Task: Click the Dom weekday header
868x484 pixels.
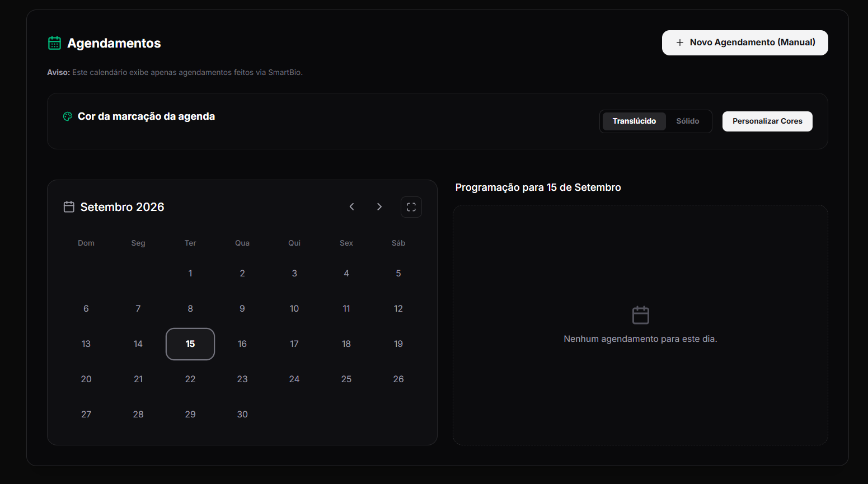Action: (86, 243)
